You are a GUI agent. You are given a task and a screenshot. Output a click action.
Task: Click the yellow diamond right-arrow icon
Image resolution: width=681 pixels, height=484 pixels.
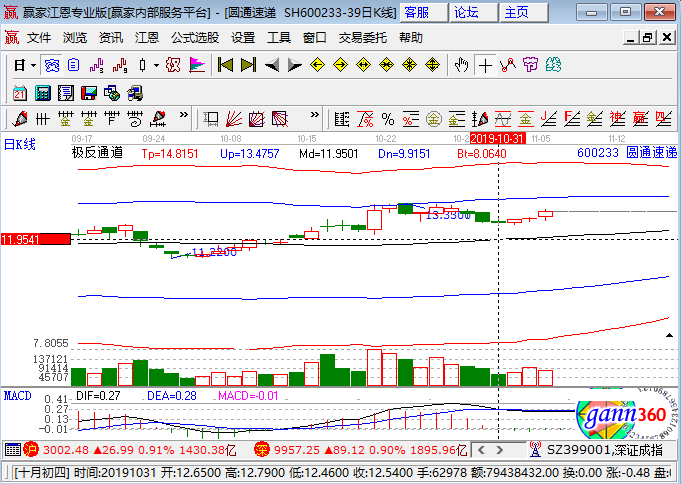point(340,65)
